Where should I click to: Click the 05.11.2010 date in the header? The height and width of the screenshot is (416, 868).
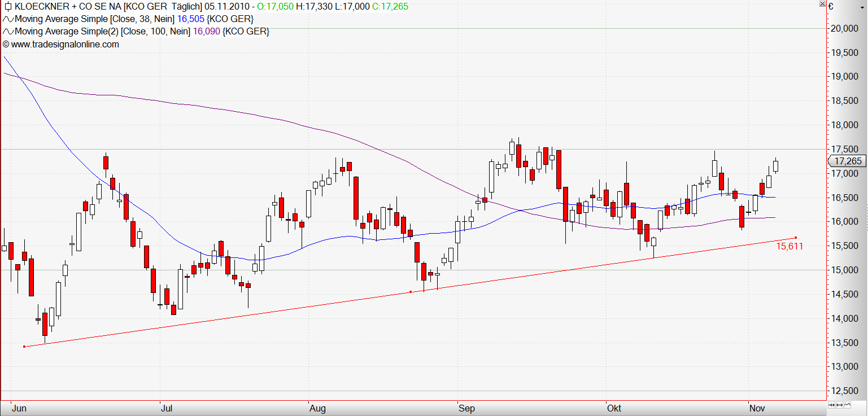(226, 7)
